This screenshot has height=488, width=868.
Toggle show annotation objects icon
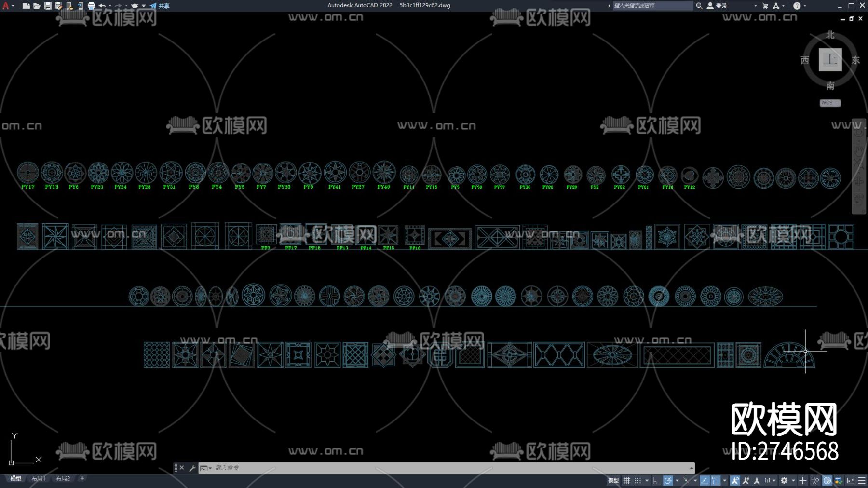pos(735,480)
